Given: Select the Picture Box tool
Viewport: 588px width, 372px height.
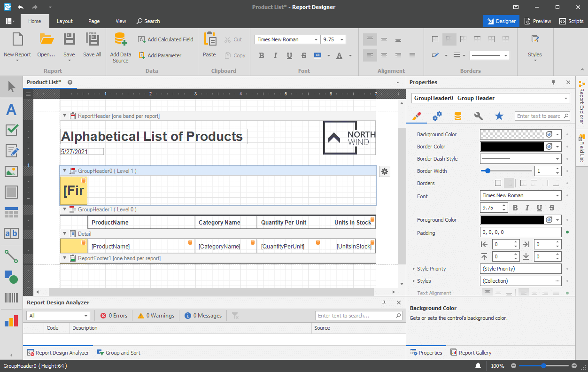Looking at the screenshot, I should pyautogui.click(x=11, y=171).
